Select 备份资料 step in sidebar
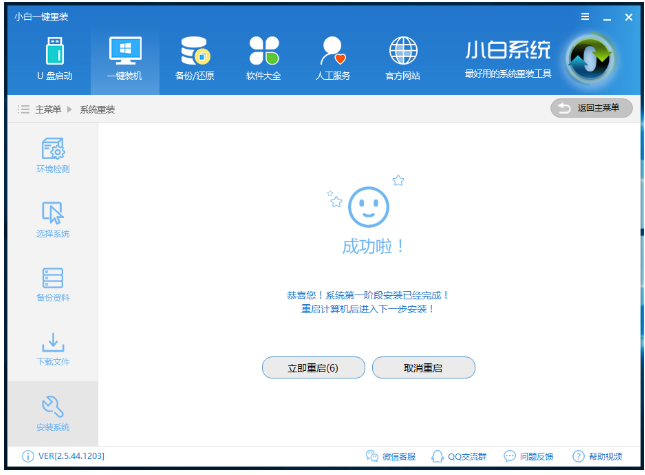The image size is (645, 475). [x=53, y=284]
